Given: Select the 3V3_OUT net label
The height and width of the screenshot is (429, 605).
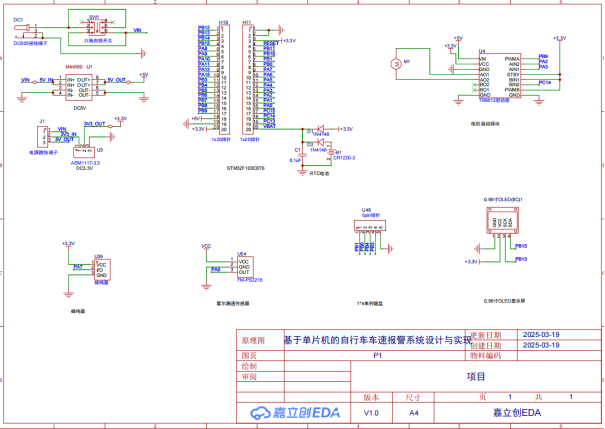Looking at the screenshot, I should pyautogui.click(x=95, y=124).
